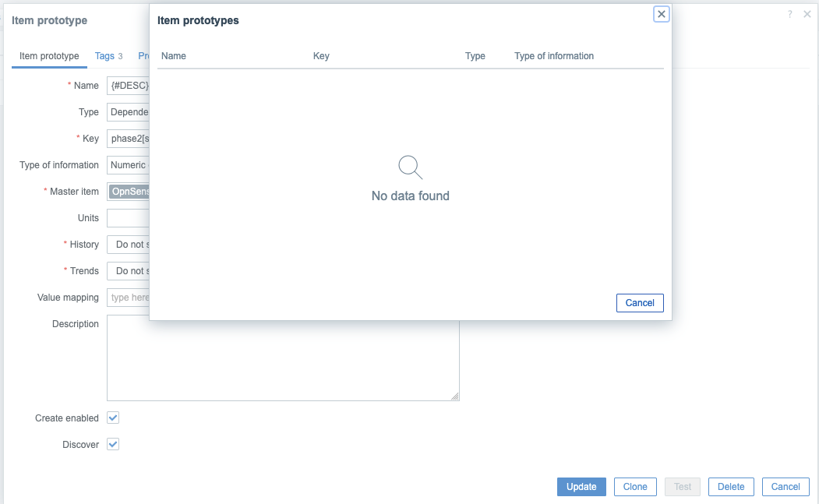Click into the Units field
This screenshot has height=504, width=819.
[x=128, y=218]
